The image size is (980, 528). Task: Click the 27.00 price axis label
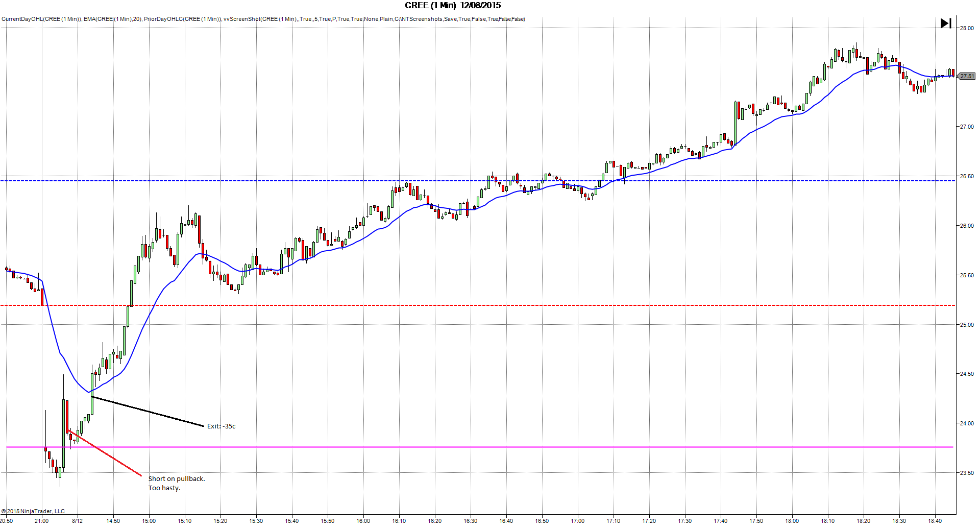(967, 127)
